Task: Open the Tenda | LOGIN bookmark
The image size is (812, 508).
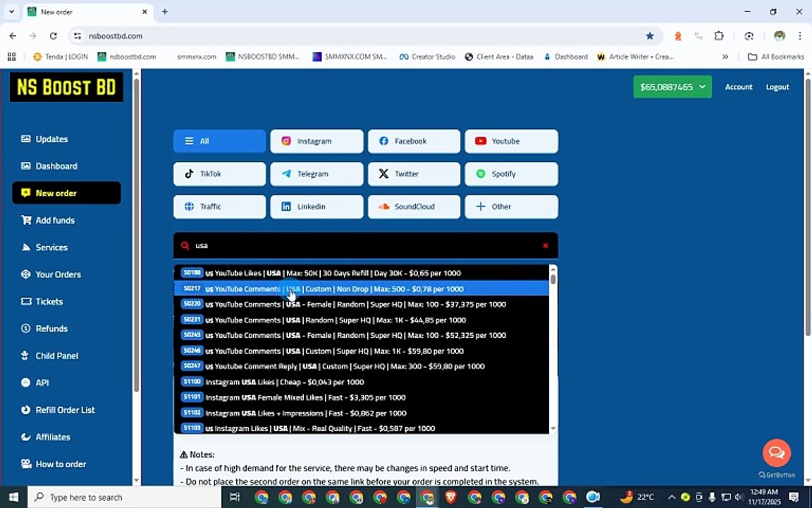Action: coord(60,56)
